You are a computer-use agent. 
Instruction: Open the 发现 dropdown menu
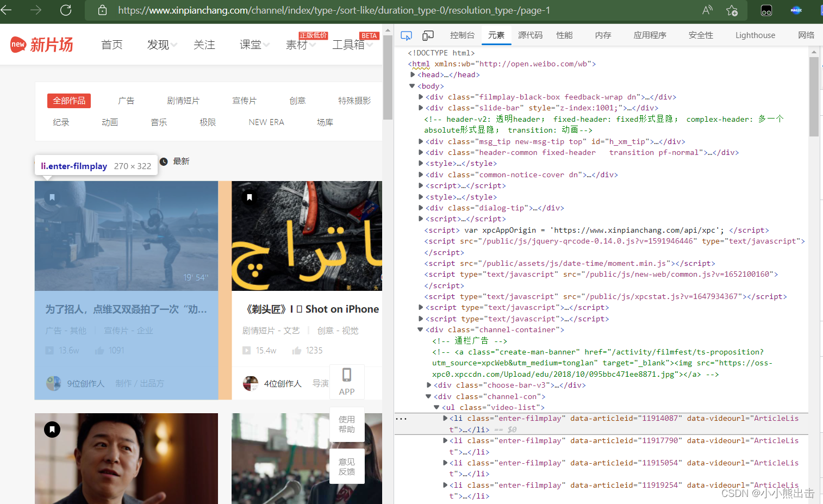(162, 45)
